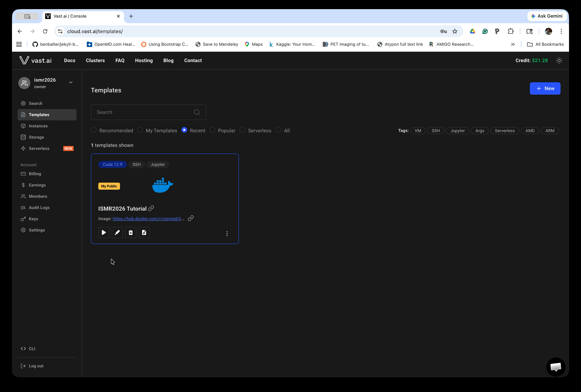Delete the template using trash icon
The image size is (581, 392).
pyautogui.click(x=131, y=232)
